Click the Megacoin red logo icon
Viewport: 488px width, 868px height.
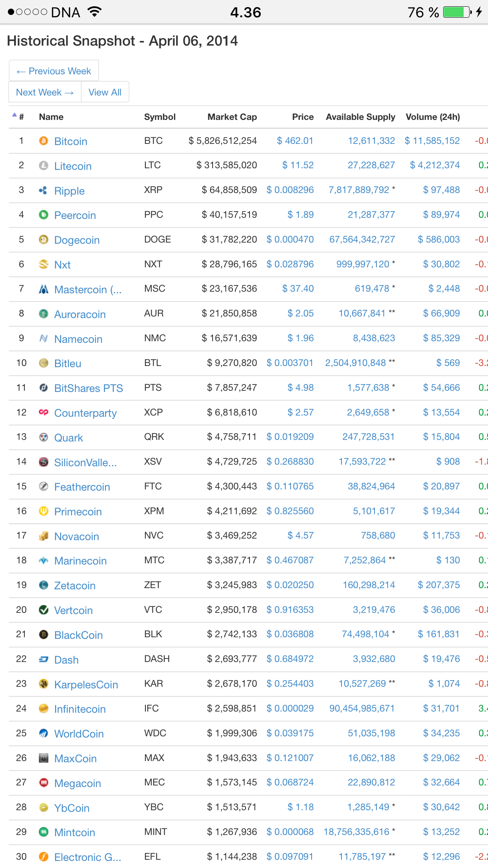(x=44, y=783)
